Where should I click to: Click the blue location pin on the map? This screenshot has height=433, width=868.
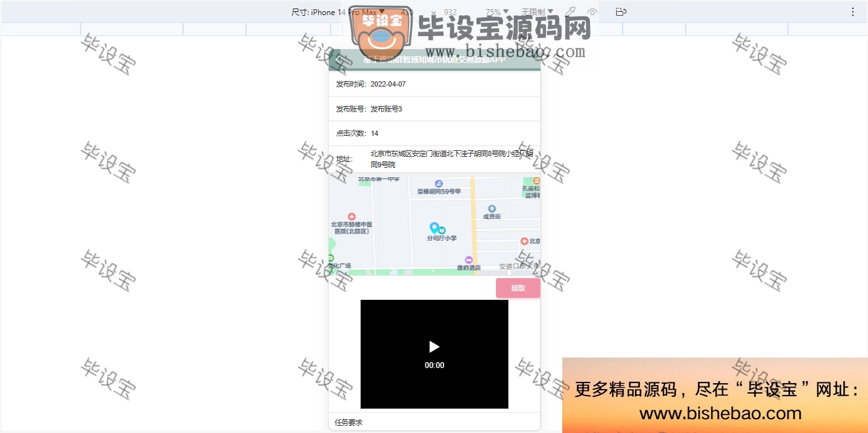click(434, 228)
